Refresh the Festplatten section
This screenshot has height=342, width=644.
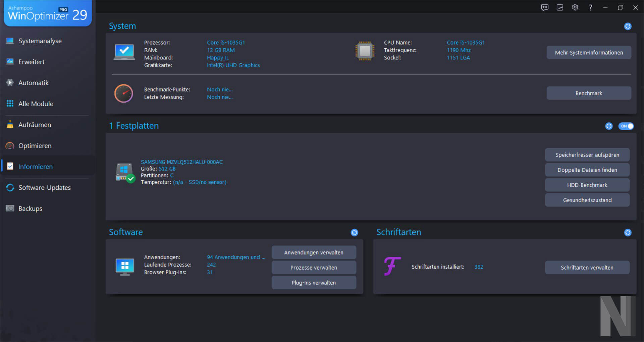(x=609, y=126)
